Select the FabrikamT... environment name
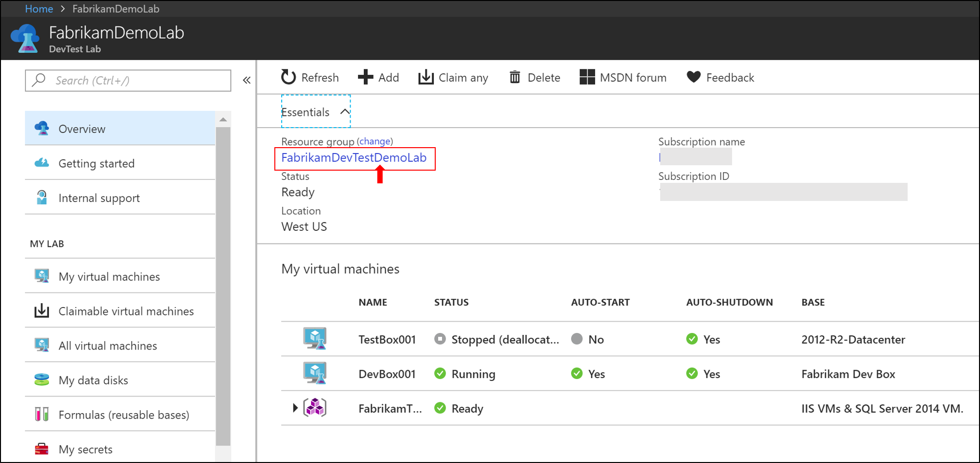 point(390,408)
